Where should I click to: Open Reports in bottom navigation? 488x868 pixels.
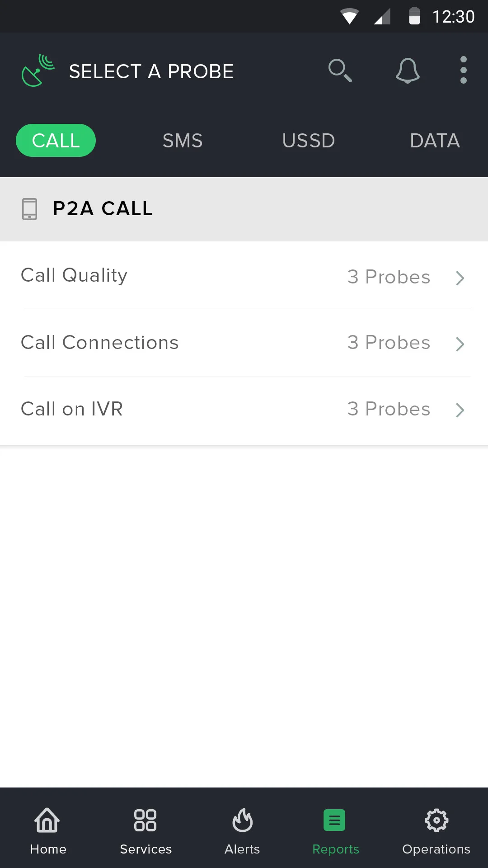(335, 832)
